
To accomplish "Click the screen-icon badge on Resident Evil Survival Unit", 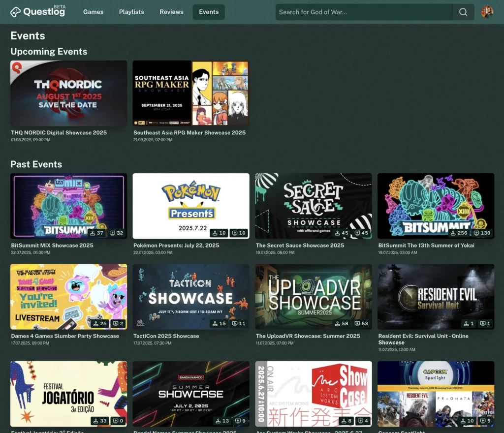I will click(485, 323).
